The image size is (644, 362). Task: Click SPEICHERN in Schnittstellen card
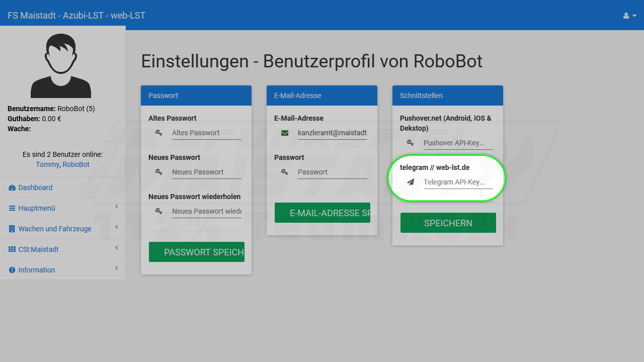[448, 223]
